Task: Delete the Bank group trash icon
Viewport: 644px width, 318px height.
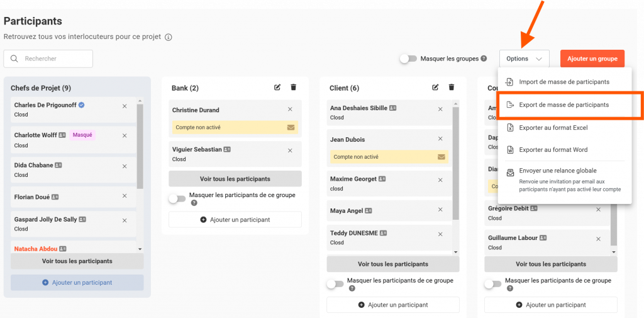Action: [293, 88]
